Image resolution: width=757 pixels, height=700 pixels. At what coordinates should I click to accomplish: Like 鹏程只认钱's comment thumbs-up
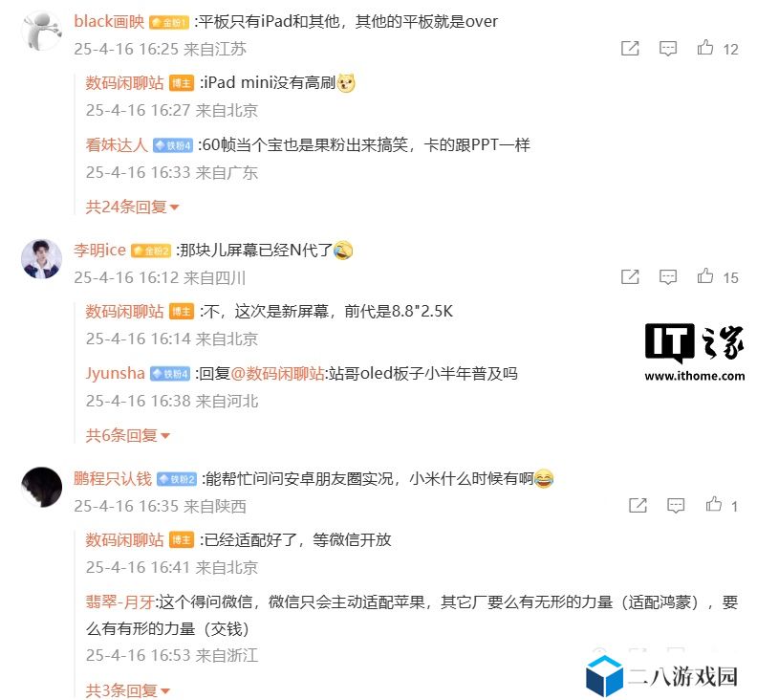pyautogui.click(x=714, y=504)
